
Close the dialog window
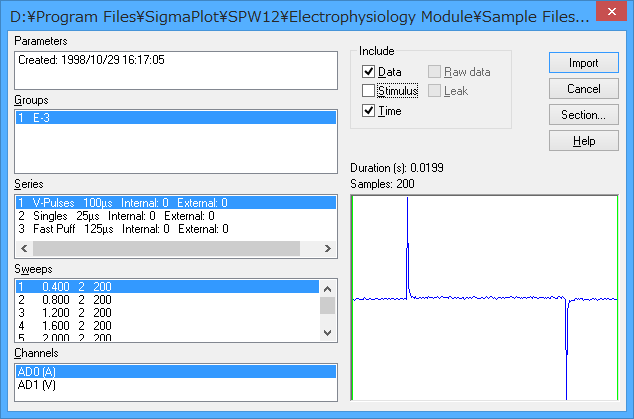tap(611, 11)
